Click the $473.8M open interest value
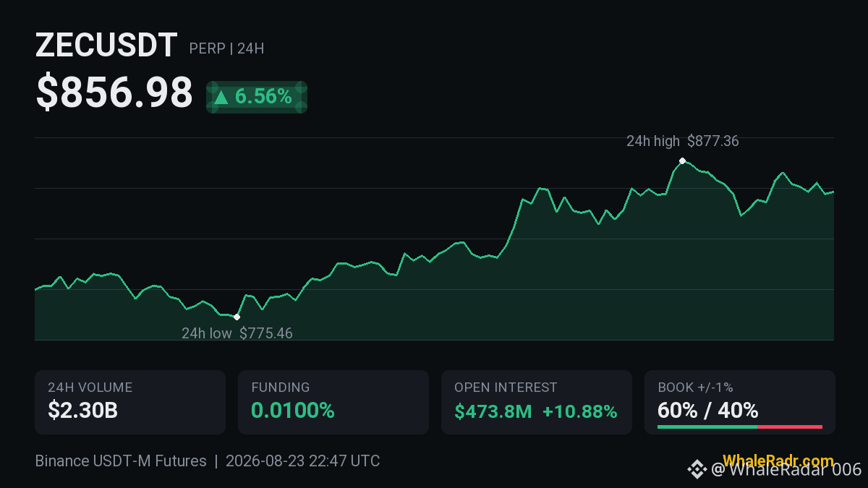The height and width of the screenshot is (488, 868). [x=493, y=411]
